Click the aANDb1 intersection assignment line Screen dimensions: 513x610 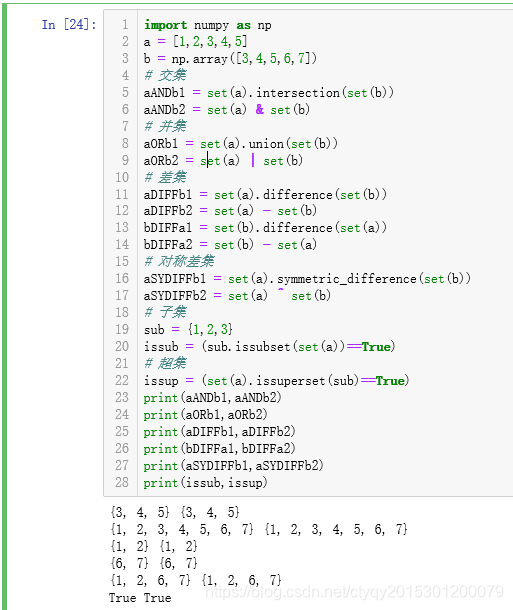tap(269, 93)
